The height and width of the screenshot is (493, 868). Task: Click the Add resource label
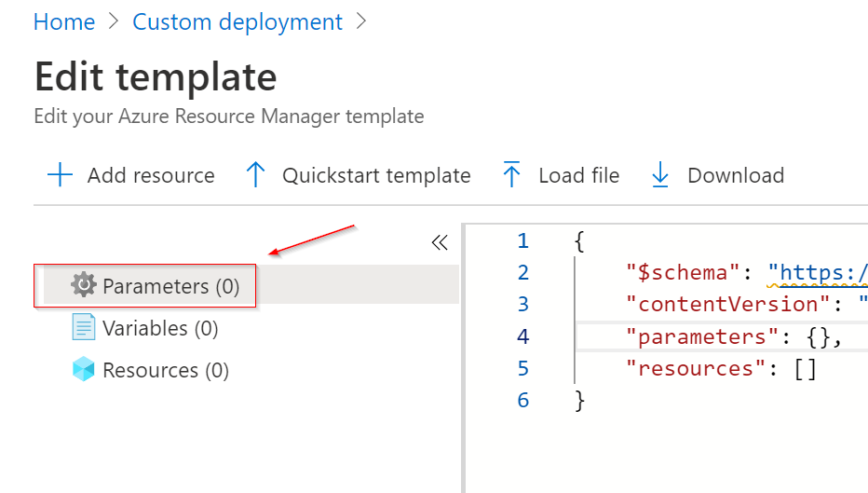[151, 175]
